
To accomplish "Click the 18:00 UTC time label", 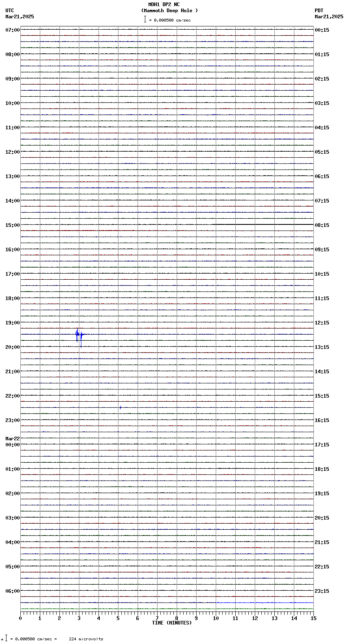I will 13,298.
